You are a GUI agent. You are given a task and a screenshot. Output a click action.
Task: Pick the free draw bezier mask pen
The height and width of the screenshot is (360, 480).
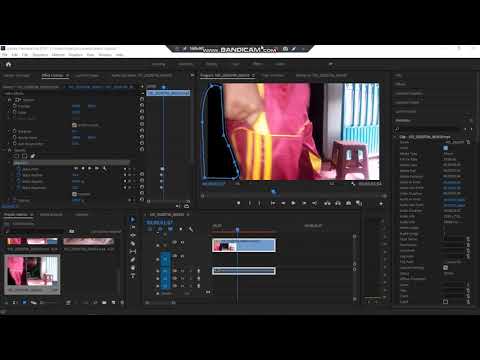click(33, 156)
